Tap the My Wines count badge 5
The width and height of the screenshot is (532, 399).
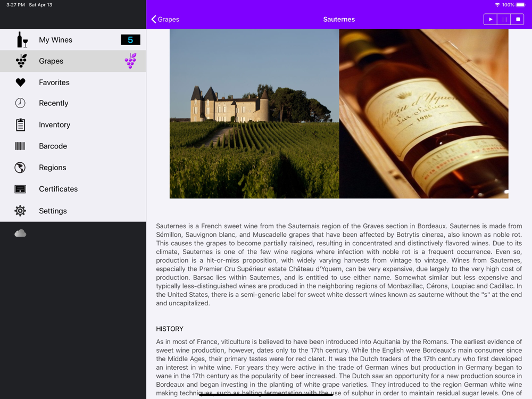coord(131,40)
